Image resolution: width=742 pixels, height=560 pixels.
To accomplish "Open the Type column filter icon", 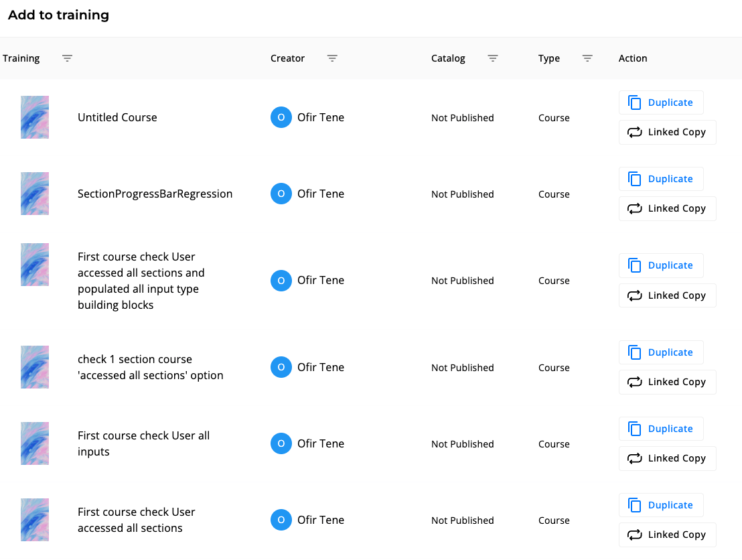I will click(x=587, y=58).
